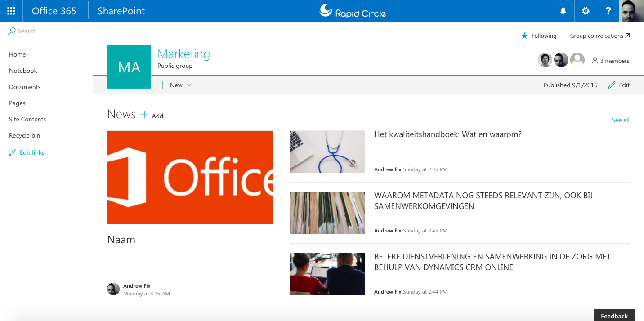
Task: Click the 'Public group' label
Action: tap(175, 66)
